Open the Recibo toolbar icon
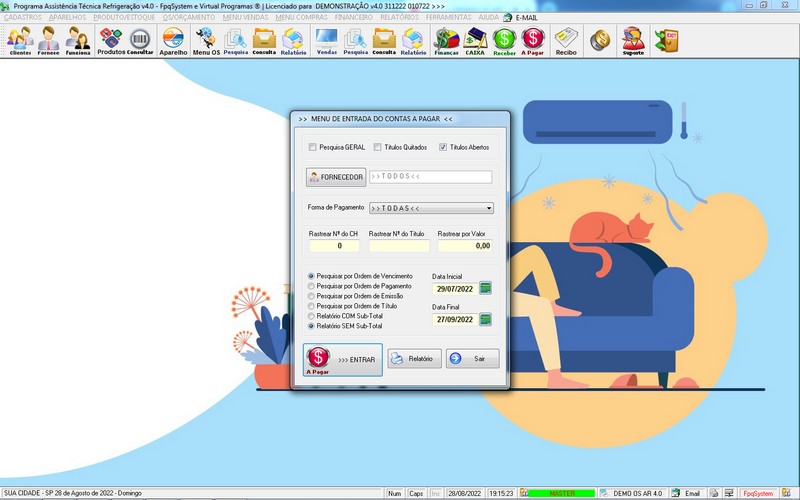The height and width of the screenshot is (500, 800). 566,40
